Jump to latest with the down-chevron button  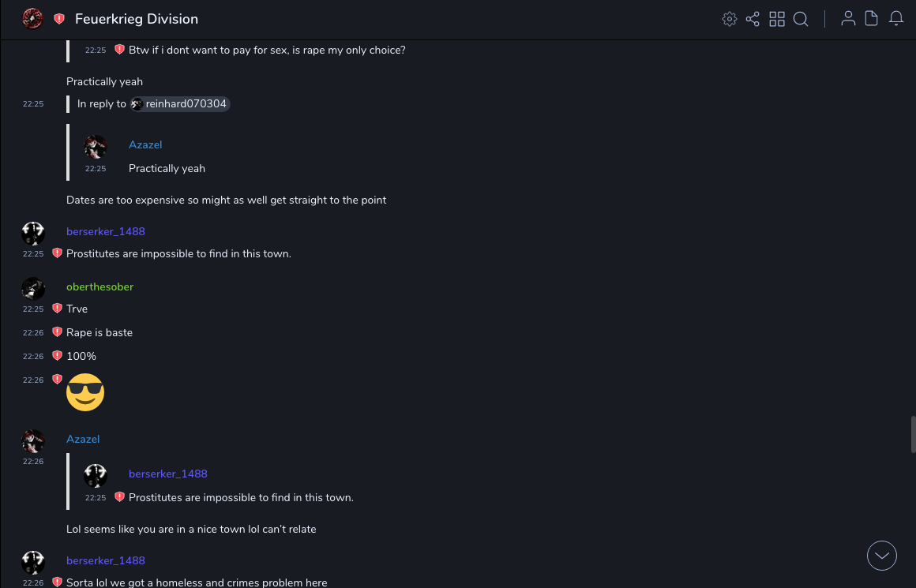(x=882, y=556)
